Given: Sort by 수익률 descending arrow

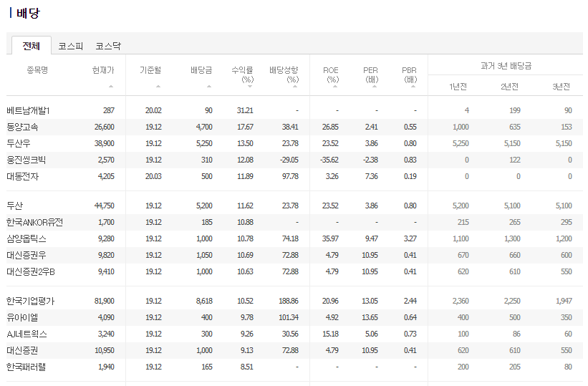Looking at the screenshot, I should coord(250,87).
